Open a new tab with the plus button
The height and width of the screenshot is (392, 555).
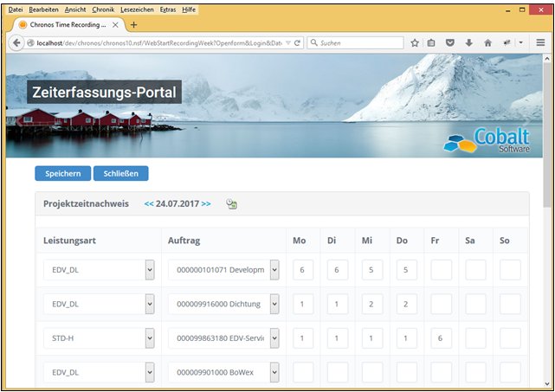coord(132,25)
